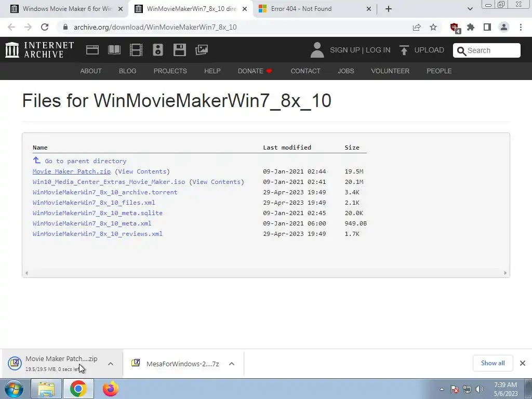The width and height of the screenshot is (532, 399).
Task: Click the volume speaker tray icon
Action: [480, 389]
